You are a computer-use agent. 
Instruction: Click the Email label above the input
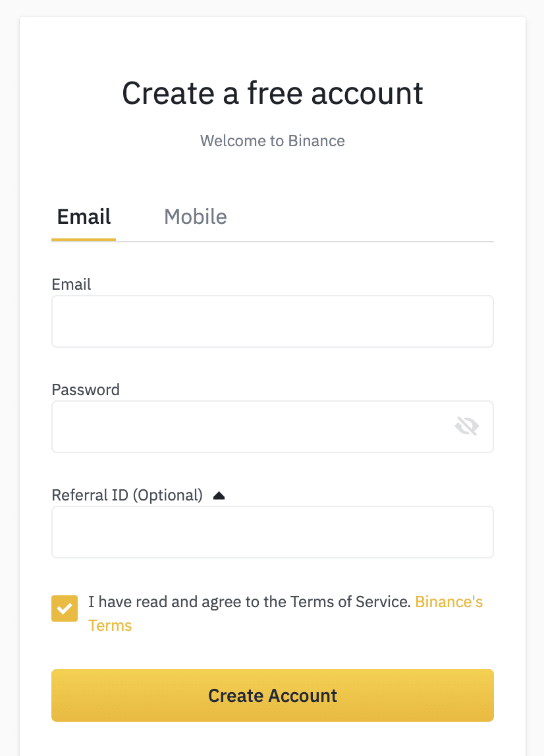pyautogui.click(x=71, y=284)
